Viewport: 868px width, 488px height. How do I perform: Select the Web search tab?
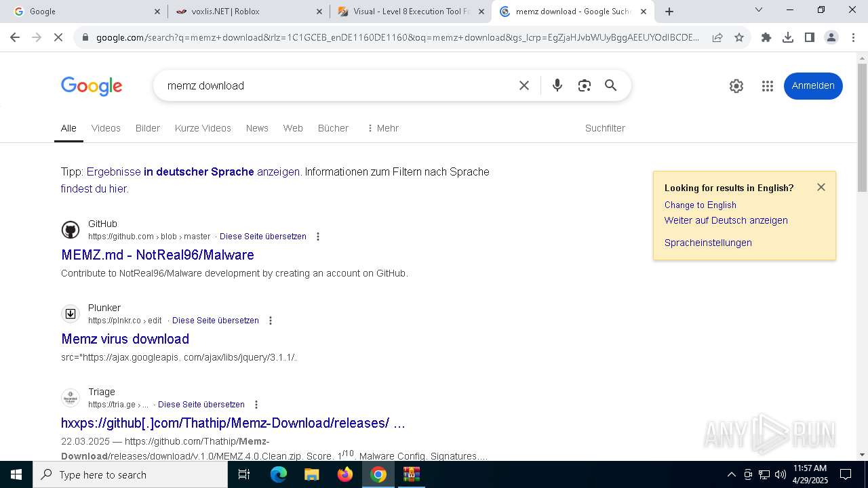click(x=293, y=128)
